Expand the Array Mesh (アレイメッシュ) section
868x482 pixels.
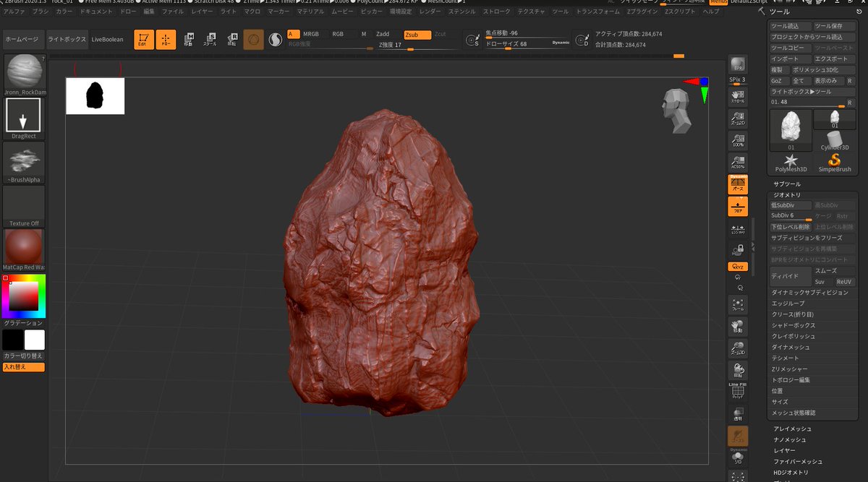(x=792, y=429)
